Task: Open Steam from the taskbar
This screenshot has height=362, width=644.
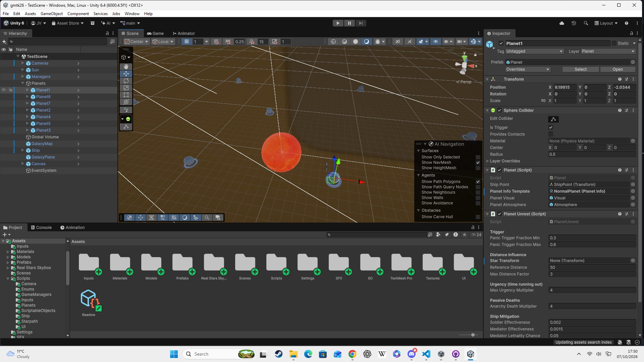Action: [x=279, y=354]
